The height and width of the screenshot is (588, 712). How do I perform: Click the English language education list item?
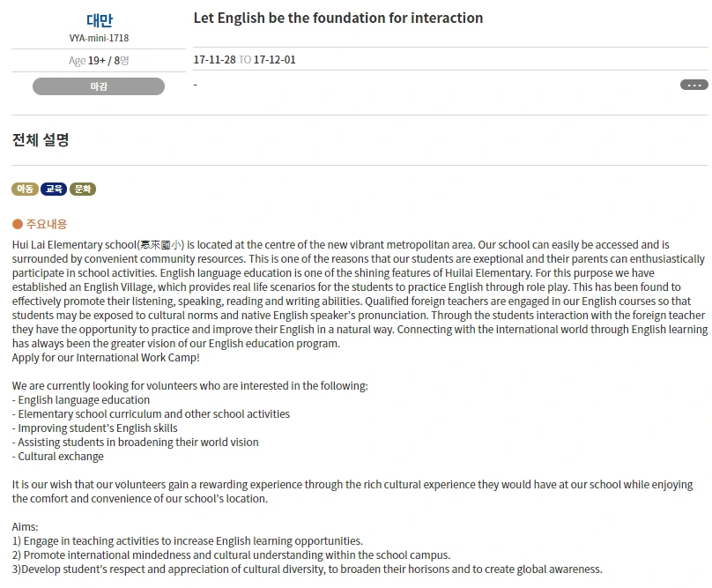81,400
